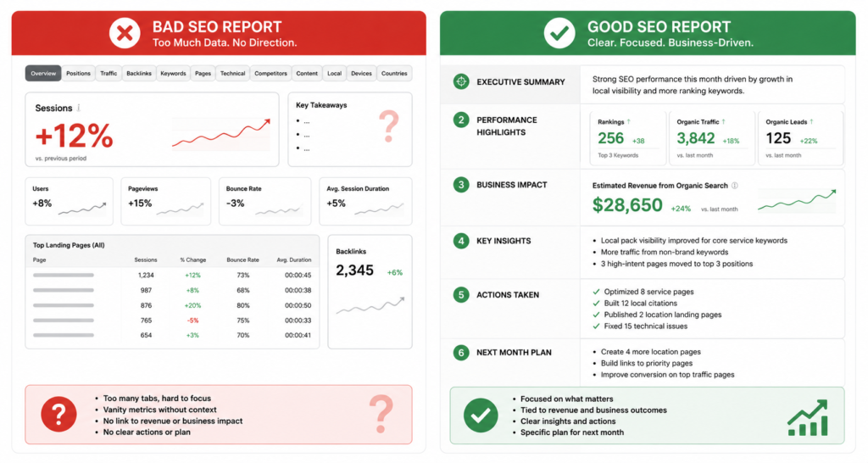Click the 00:00:50 duration cell
The width and height of the screenshot is (868, 463).
pos(298,305)
